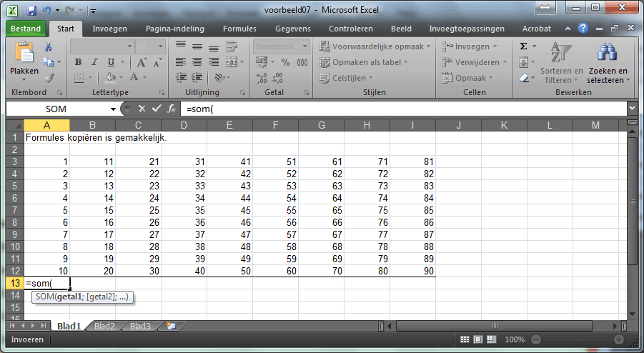Expand the formula bar with chevron

pyautogui.click(x=632, y=109)
